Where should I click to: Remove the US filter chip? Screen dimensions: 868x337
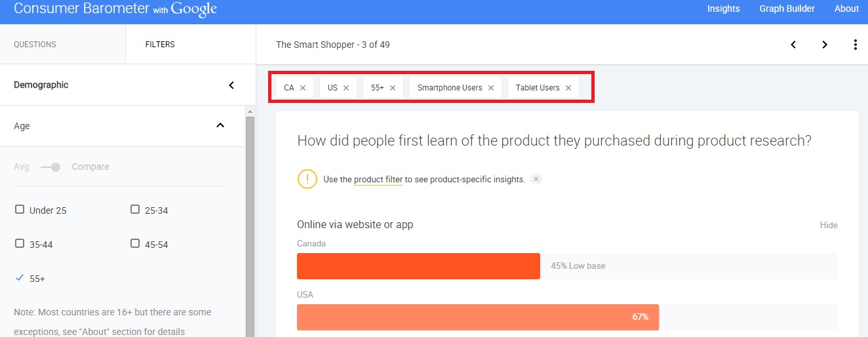[x=346, y=88]
